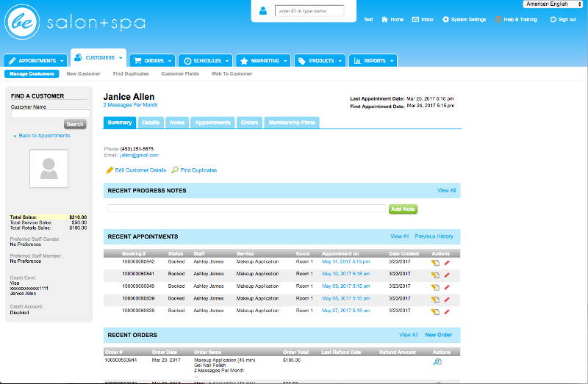The image size is (588, 384).
Task: Switch to the Notes tab
Action: click(177, 123)
